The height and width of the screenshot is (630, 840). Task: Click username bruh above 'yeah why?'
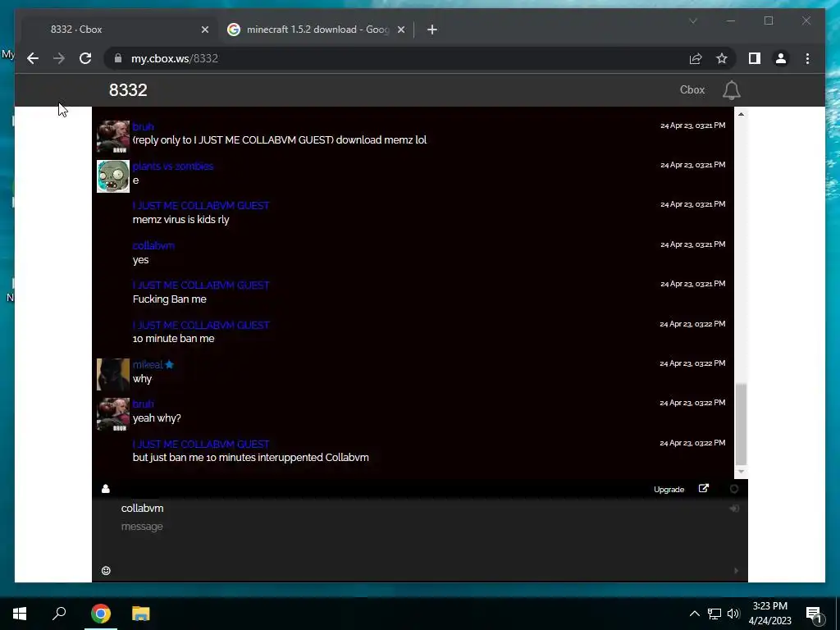pyautogui.click(x=143, y=404)
